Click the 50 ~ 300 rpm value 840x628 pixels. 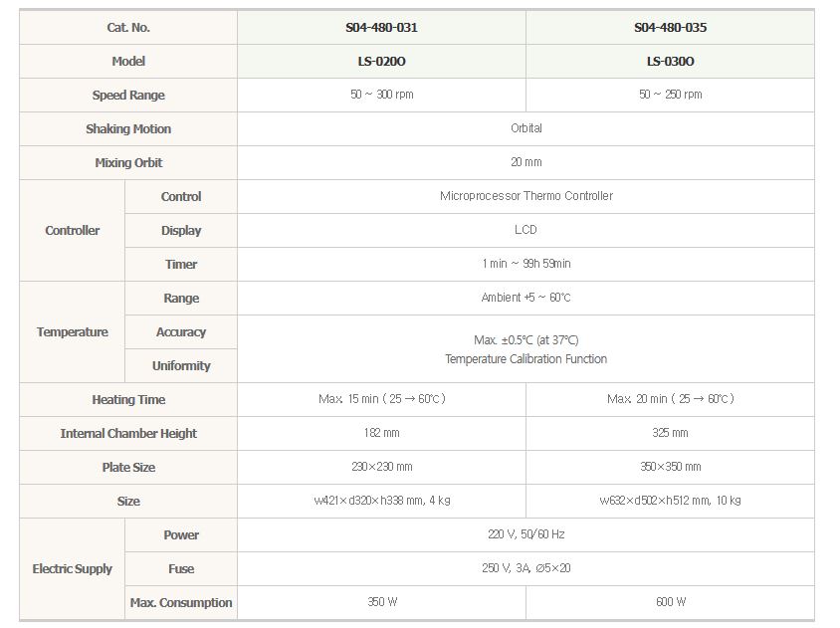[x=381, y=95]
